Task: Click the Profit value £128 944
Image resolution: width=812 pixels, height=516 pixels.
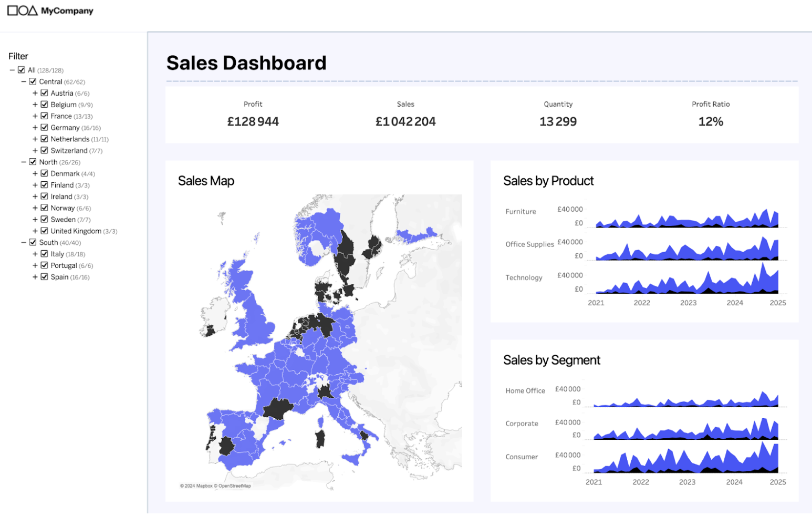Action: (x=253, y=122)
